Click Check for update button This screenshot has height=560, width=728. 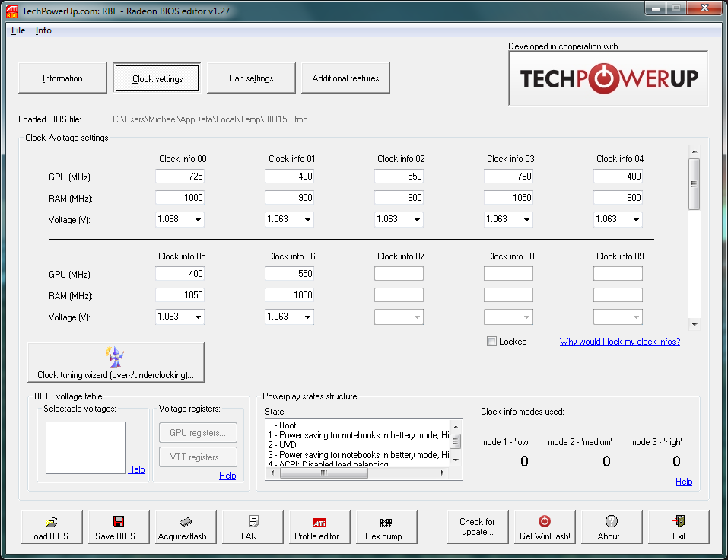pyautogui.click(x=477, y=527)
